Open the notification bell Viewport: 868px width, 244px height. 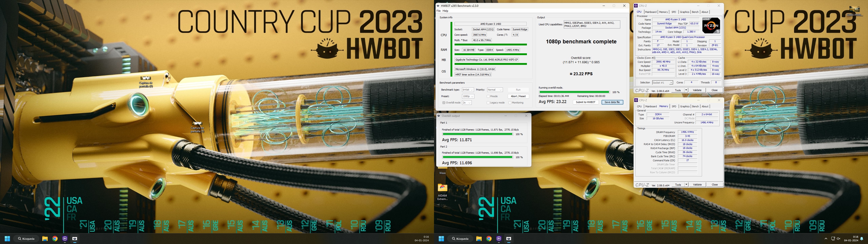tap(862, 239)
